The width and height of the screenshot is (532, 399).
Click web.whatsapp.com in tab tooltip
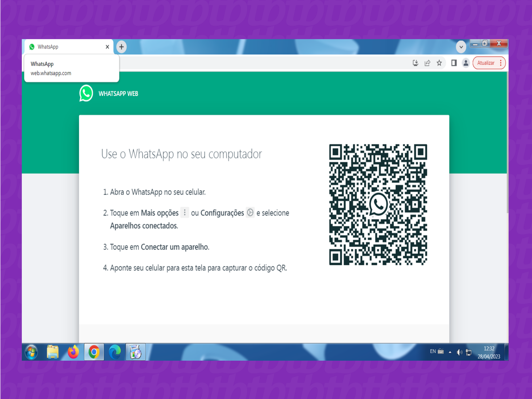pyautogui.click(x=51, y=73)
